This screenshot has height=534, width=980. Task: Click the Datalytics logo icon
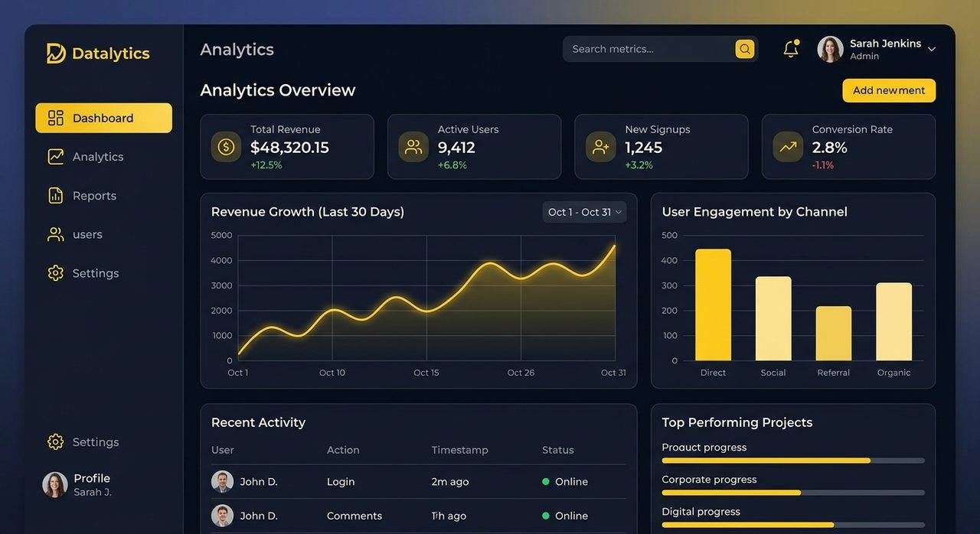coord(56,54)
